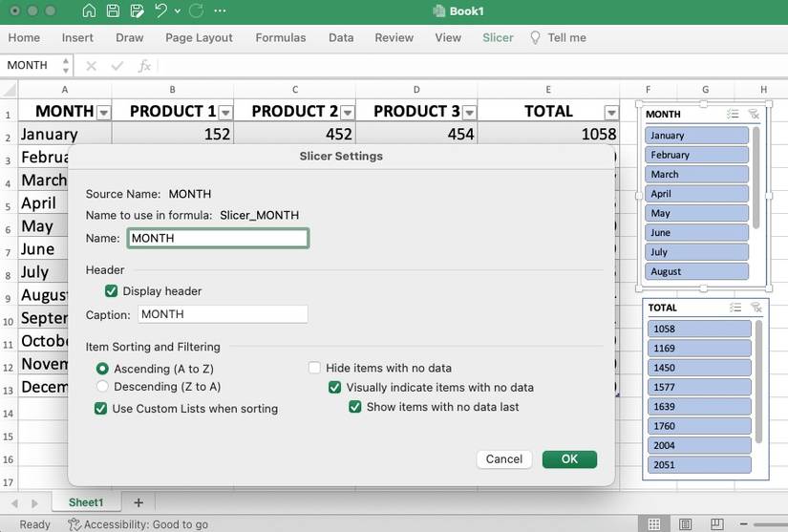
Task: Enable Hide items with no data
Action: pyautogui.click(x=314, y=368)
